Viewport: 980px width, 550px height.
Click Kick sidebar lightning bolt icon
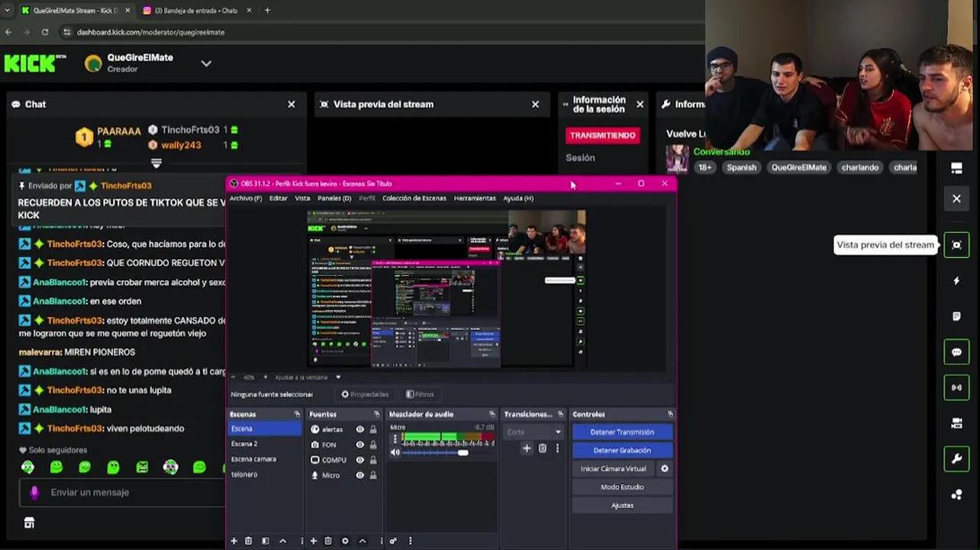pyautogui.click(x=956, y=280)
